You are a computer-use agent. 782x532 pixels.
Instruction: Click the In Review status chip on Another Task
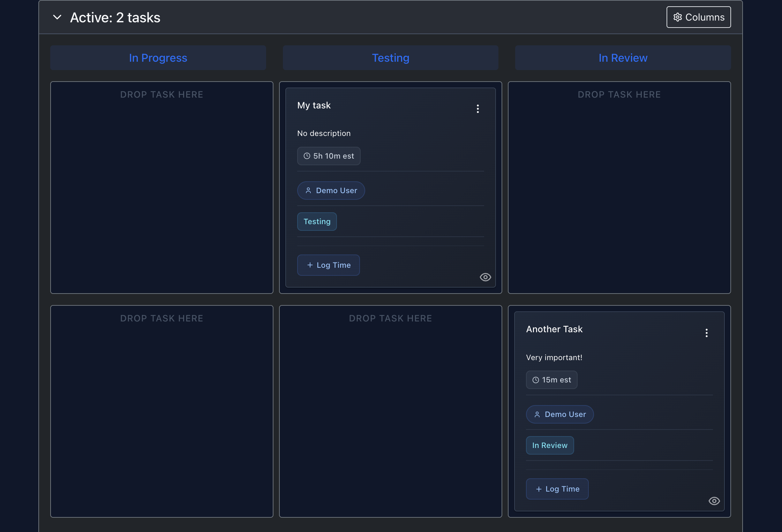[549, 445]
